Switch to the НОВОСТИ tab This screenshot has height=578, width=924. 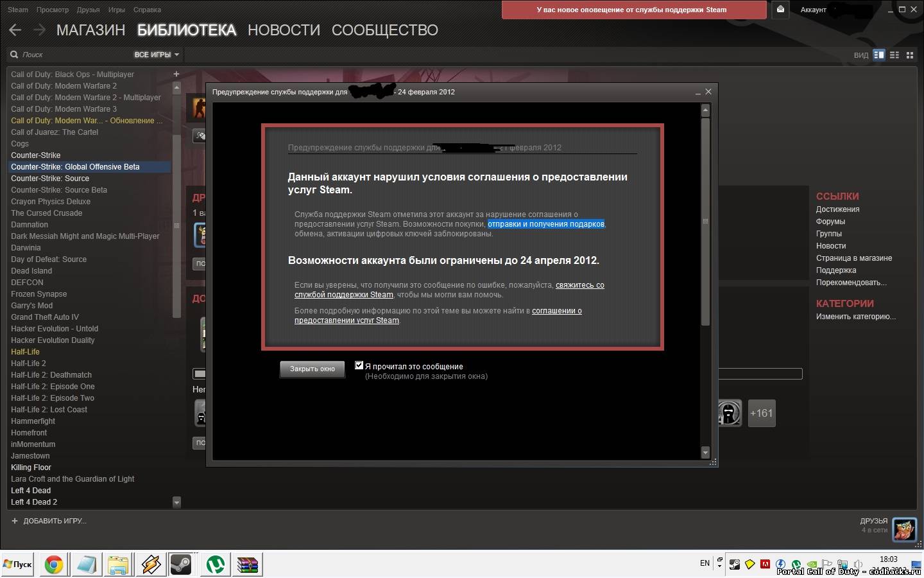coord(284,30)
